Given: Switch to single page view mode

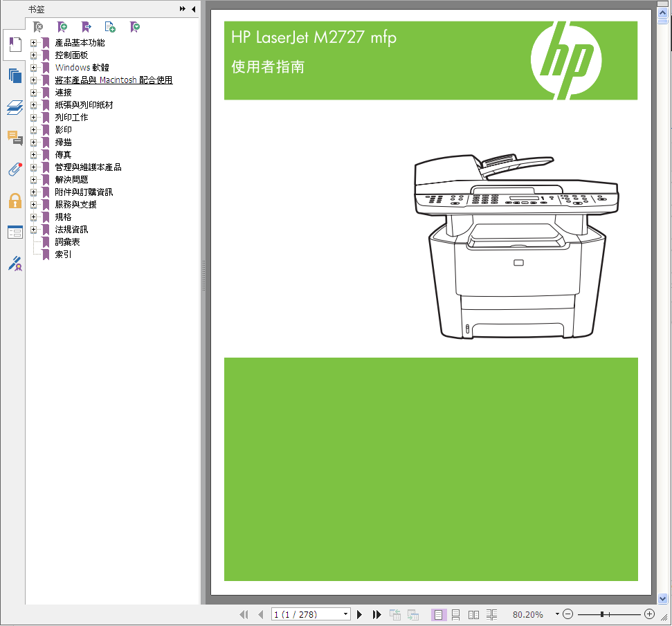Looking at the screenshot, I should (439, 615).
